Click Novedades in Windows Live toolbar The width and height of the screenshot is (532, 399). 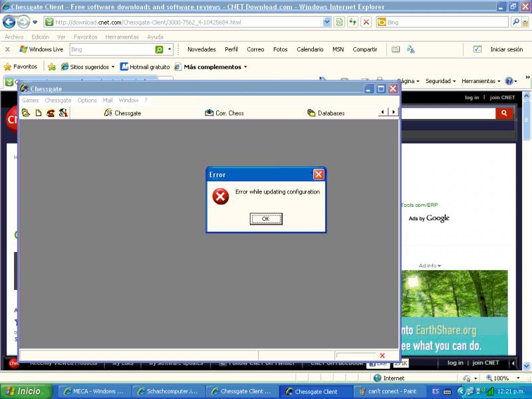[201, 49]
